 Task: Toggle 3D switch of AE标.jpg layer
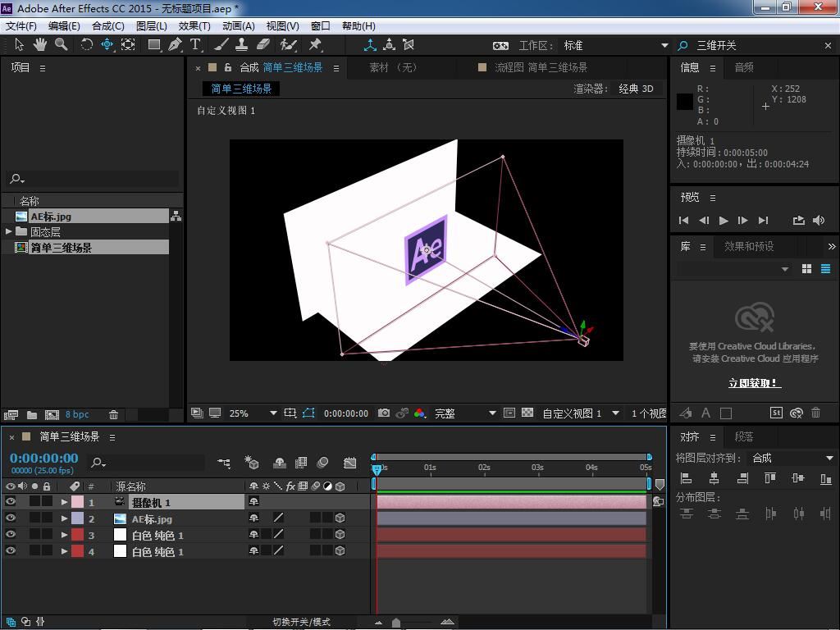click(x=340, y=518)
